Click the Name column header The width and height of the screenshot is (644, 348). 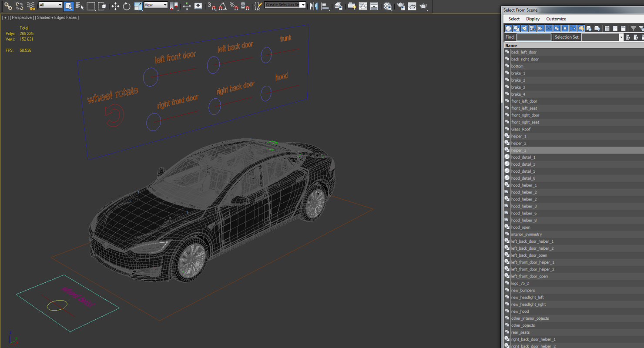pos(574,45)
